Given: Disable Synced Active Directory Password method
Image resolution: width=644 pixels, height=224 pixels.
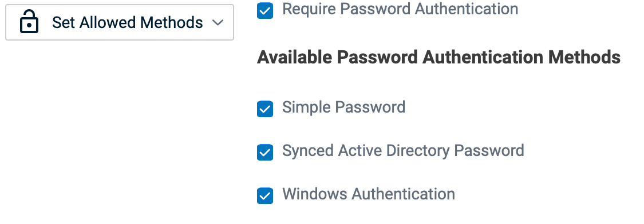Looking at the screenshot, I should tap(265, 152).
